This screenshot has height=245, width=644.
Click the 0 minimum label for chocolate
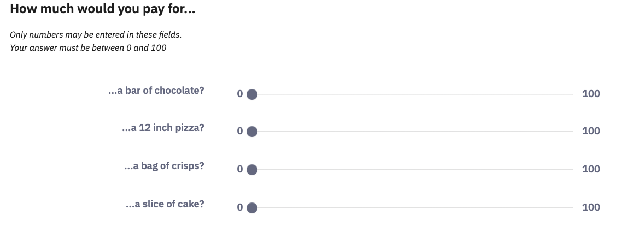239,94
